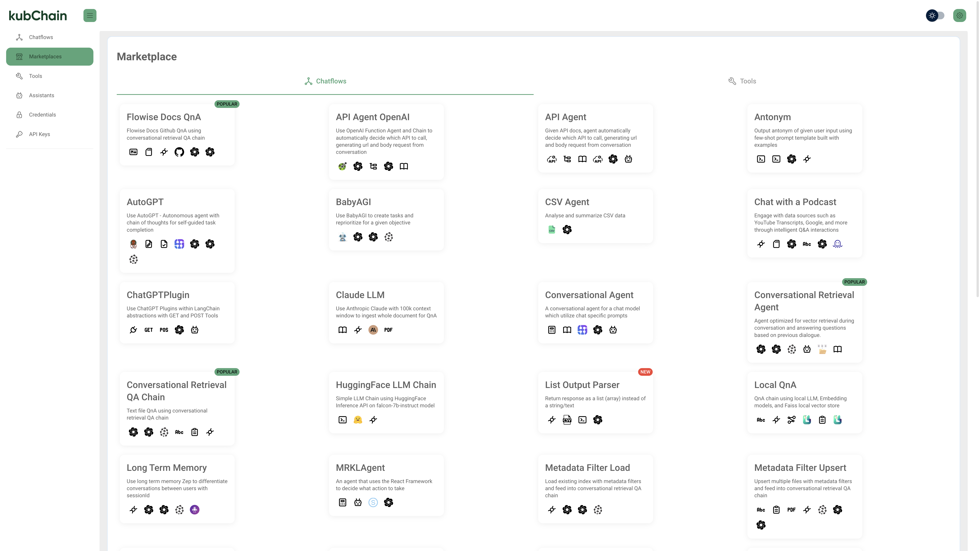
Task: Open Credentials in the sidebar
Action: (50, 115)
